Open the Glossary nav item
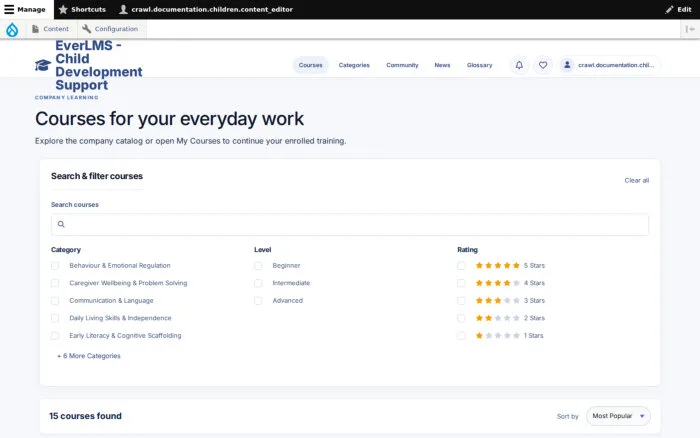 [479, 65]
